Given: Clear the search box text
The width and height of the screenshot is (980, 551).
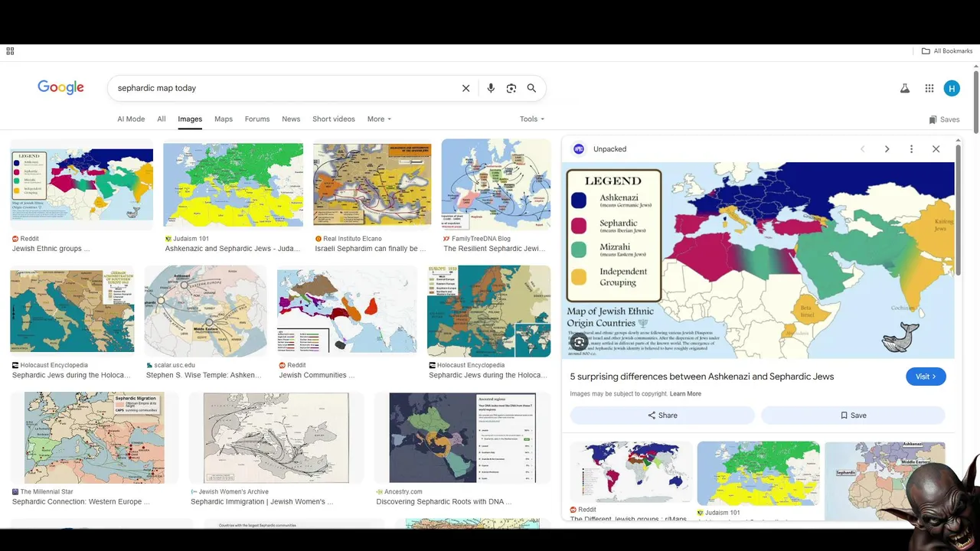Looking at the screenshot, I should [x=465, y=88].
